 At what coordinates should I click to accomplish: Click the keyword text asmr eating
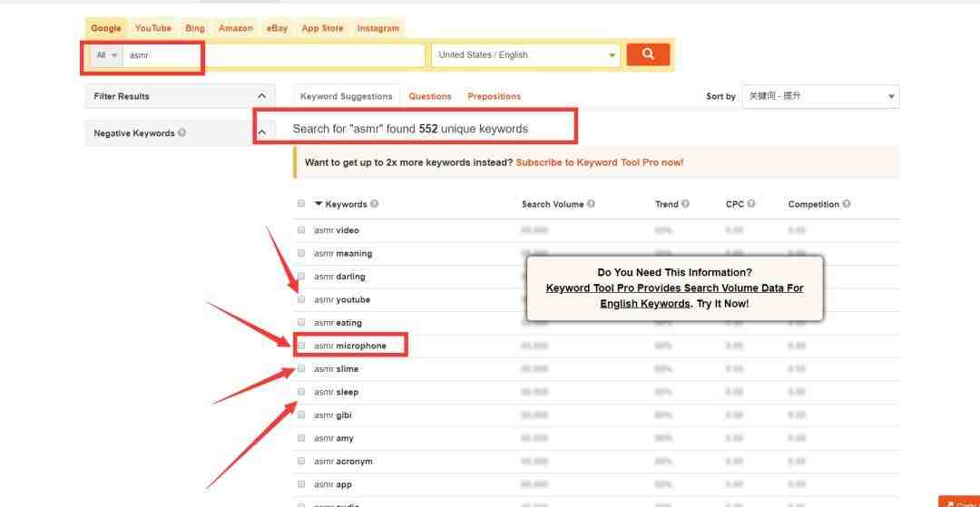click(x=338, y=323)
